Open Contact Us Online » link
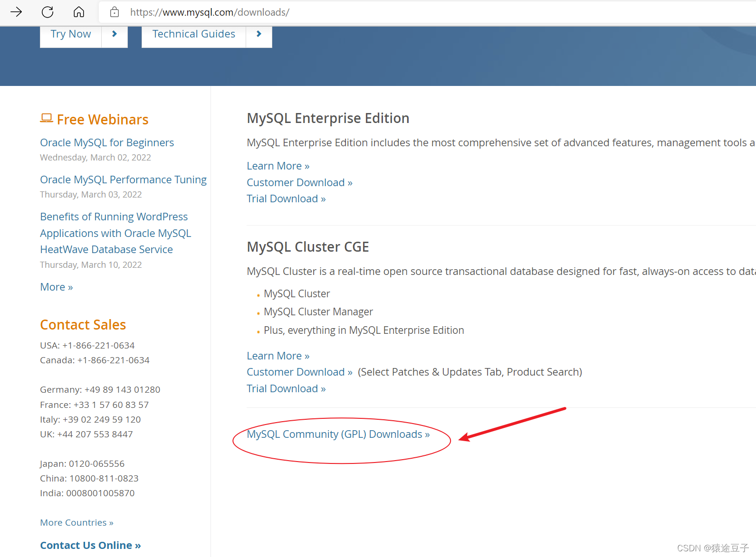This screenshot has height=557, width=756. (x=90, y=545)
